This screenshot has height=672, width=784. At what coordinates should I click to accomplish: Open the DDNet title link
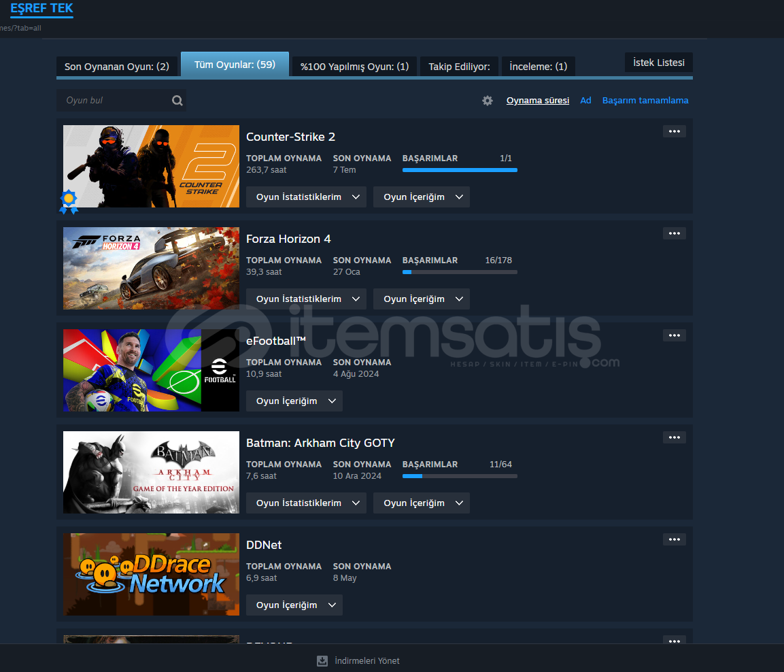point(264,545)
